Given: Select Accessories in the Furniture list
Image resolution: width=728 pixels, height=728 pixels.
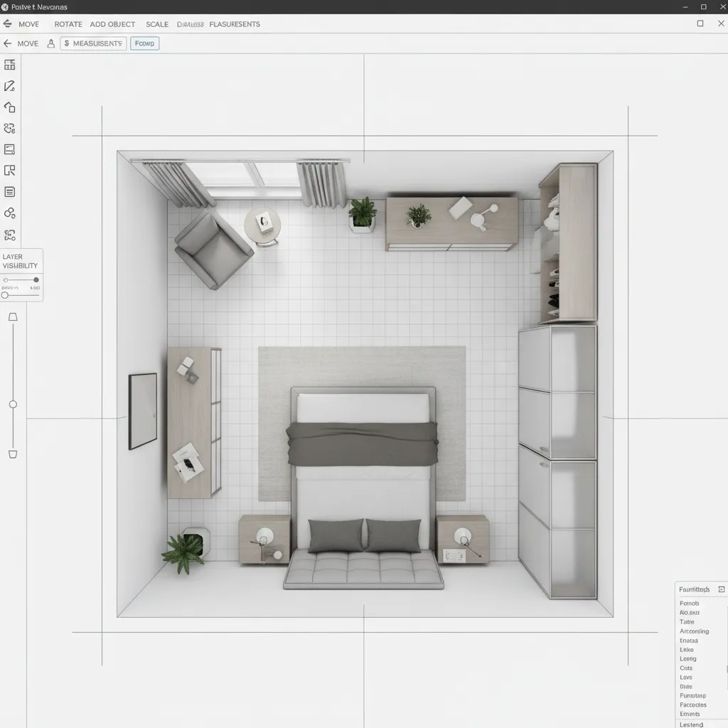Looking at the screenshot, I should coord(695,631).
